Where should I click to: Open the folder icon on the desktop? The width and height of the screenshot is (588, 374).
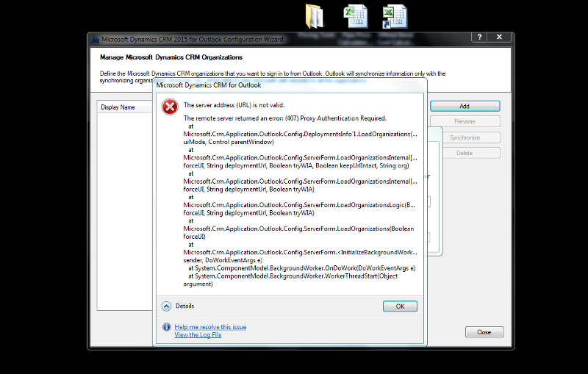[315, 16]
